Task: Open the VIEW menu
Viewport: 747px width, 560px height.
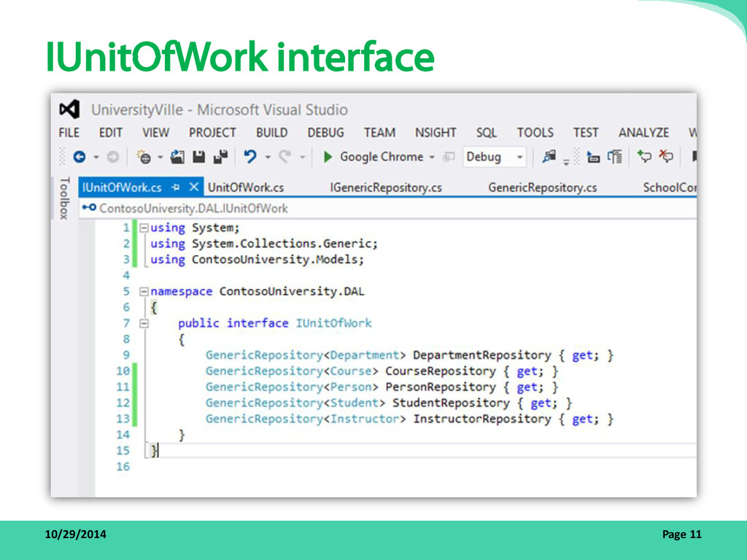Action: coord(156,133)
